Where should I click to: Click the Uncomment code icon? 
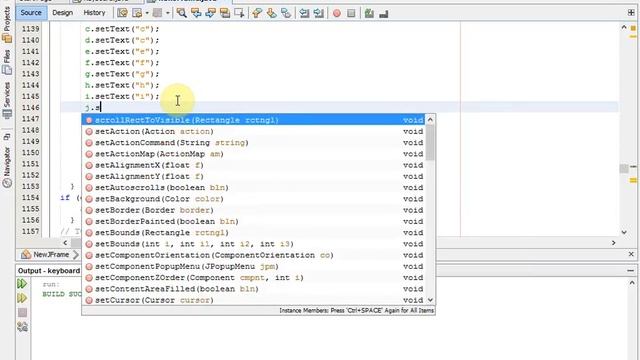[384, 14]
